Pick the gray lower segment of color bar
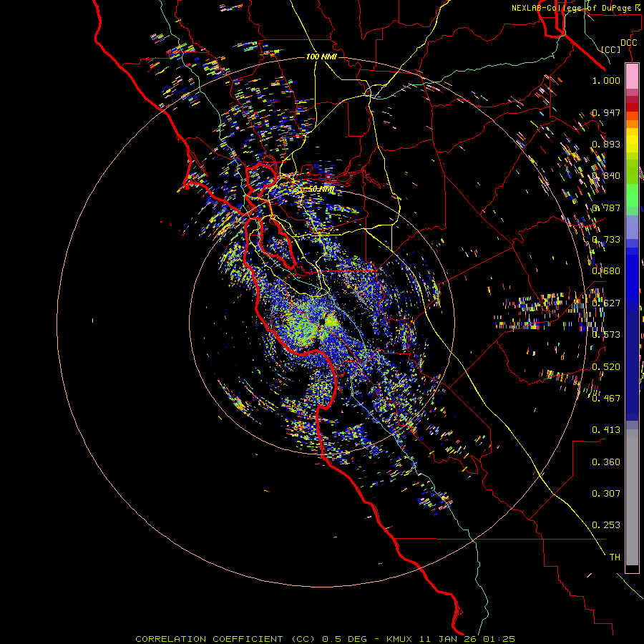The width and height of the screenshot is (644, 644). point(632,497)
